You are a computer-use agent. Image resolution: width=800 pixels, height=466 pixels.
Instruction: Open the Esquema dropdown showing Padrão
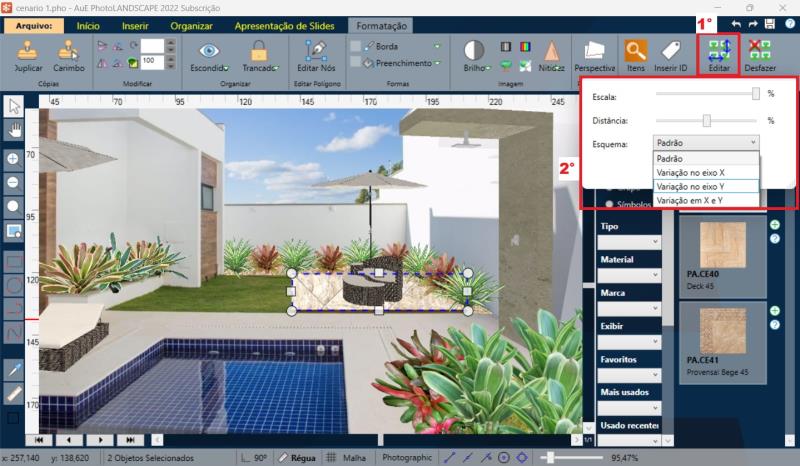tap(706, 144)
